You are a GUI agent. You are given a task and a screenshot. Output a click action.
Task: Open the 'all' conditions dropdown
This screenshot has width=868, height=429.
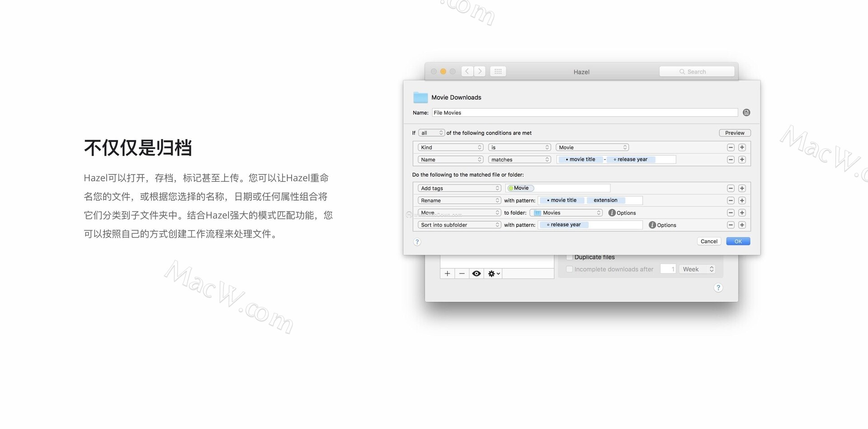coord(431,133)
